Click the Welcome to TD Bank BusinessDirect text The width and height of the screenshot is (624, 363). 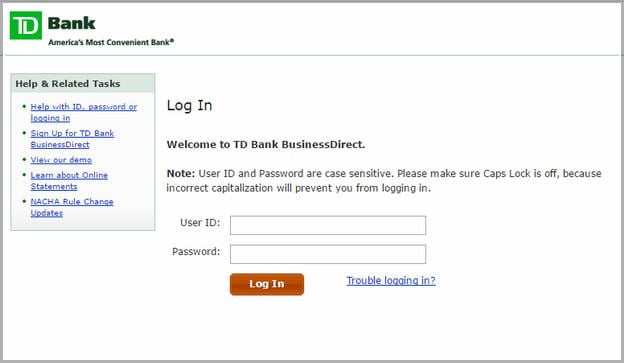(x=266, y=144)
